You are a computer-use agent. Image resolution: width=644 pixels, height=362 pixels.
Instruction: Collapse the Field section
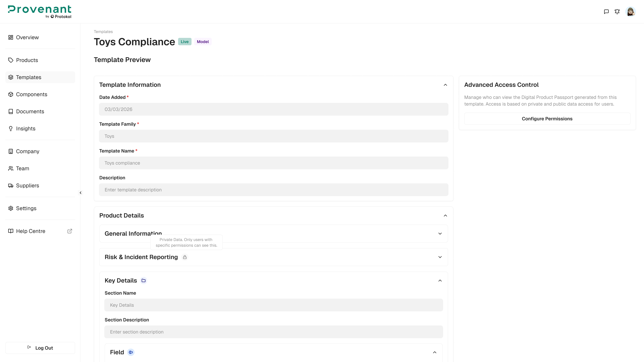coord(435,352)
